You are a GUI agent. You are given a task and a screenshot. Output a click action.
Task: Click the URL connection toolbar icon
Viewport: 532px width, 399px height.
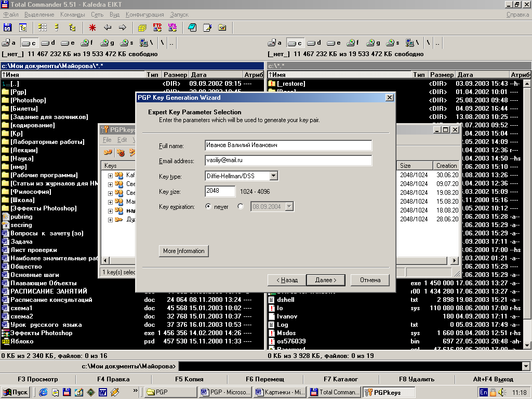click(x=172, y=28)
